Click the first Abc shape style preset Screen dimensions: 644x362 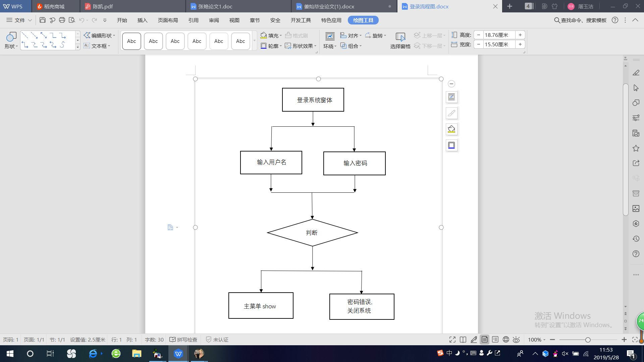(131, 41)
